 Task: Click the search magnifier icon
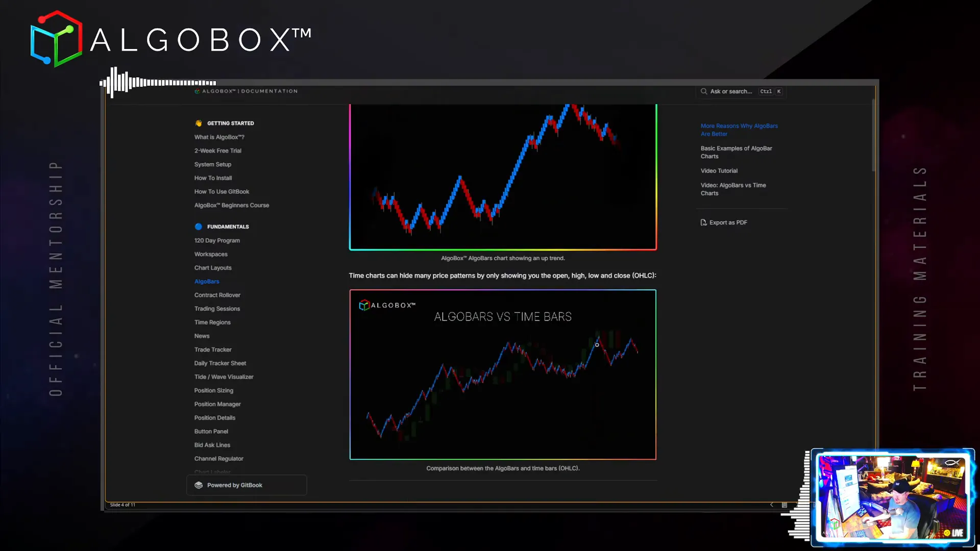(x=704, y=91)
